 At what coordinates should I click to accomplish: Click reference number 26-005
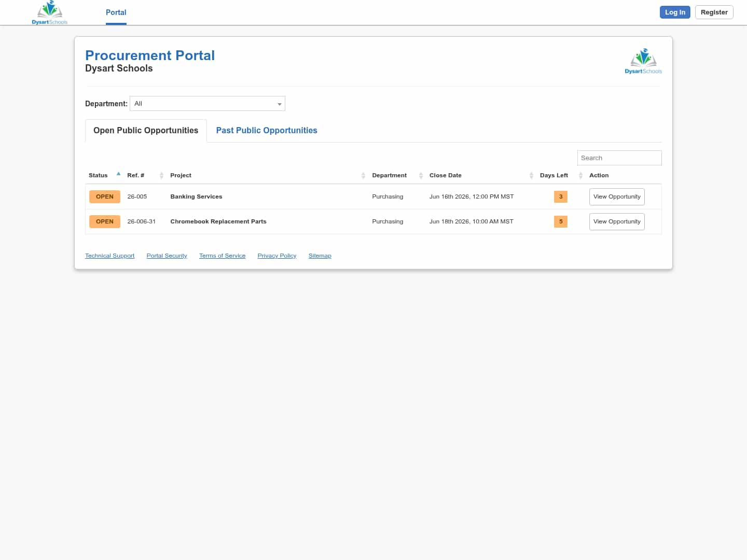click(x=137, y=197)
